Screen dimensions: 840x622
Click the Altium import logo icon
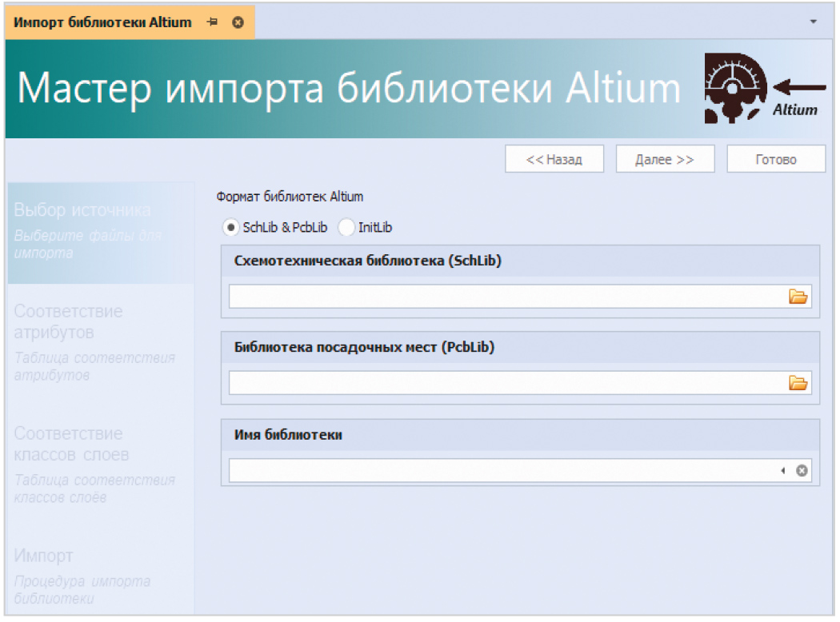click(765, 88)
